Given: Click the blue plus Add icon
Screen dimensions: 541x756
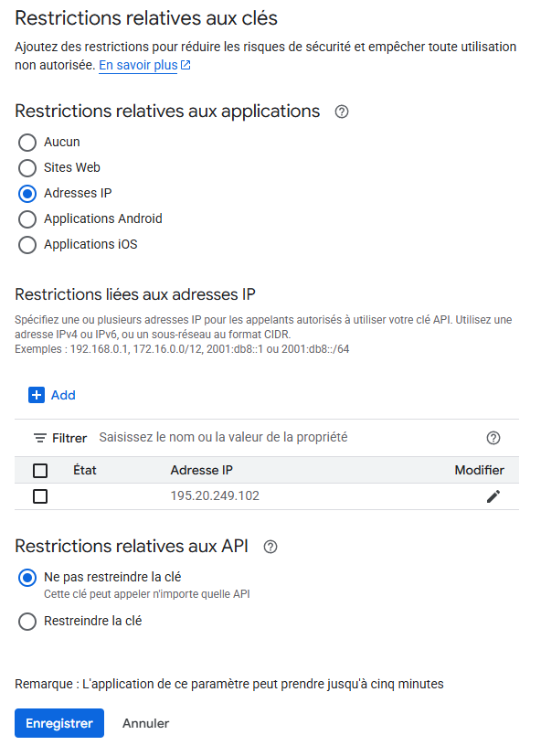Looking at the screenshot, I should tap(37, 395).
